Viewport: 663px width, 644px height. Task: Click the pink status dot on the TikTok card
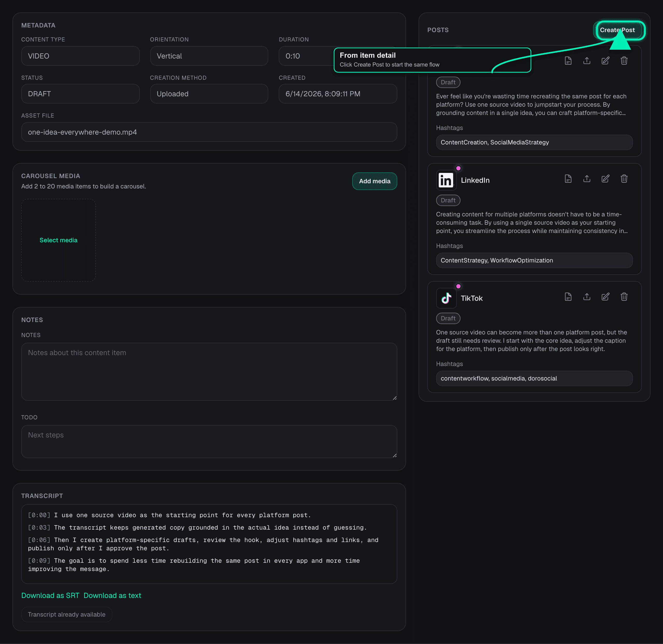pos(458,286)
